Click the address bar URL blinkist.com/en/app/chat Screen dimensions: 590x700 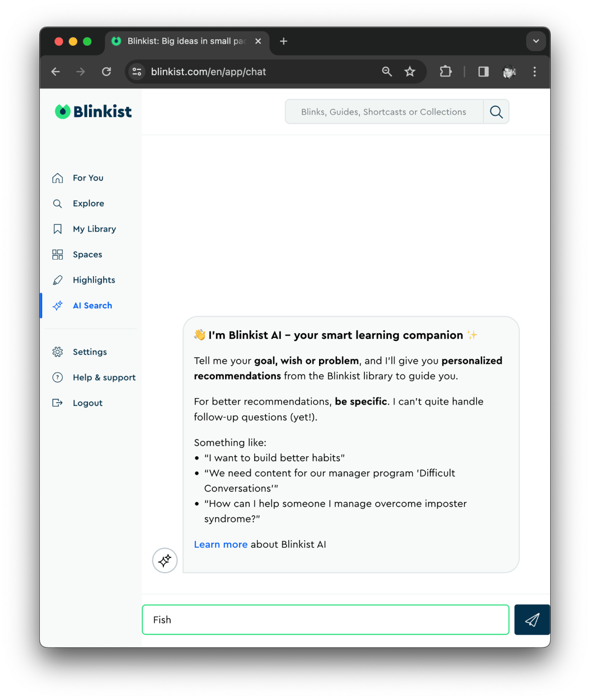208,72
